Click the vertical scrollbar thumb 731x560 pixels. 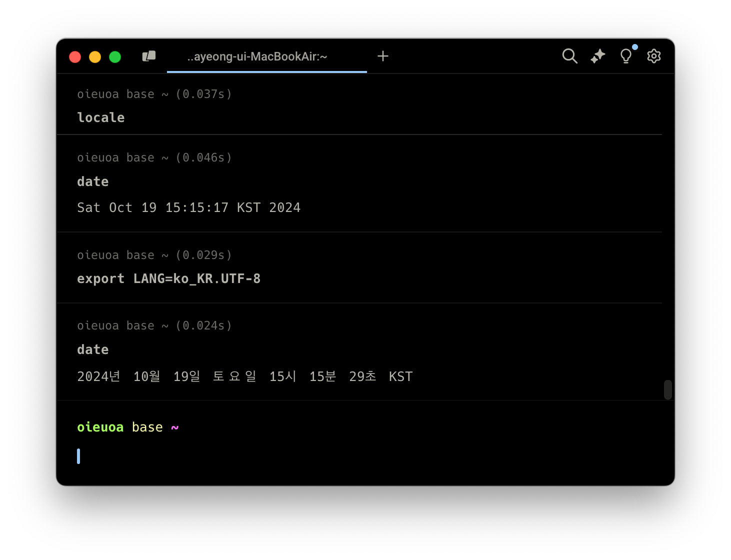pyautogui.click(x=667, y=389)
